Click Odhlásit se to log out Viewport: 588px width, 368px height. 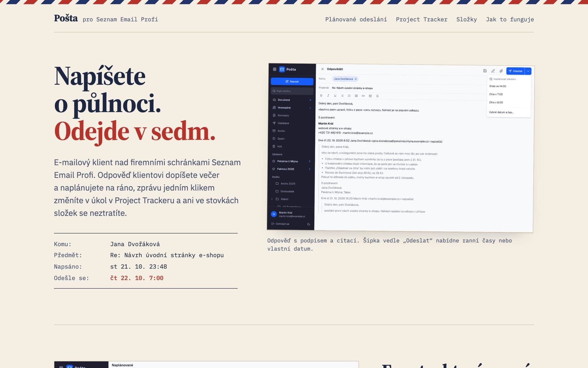point(280,224)
